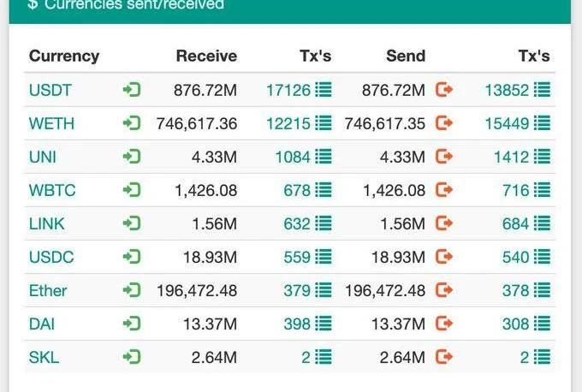Screen dimensions: 582x392
Task: Click the Receive column header
Action: (x=206, y=56)
